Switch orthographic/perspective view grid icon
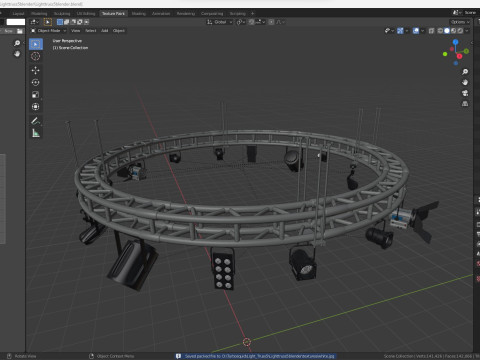Viewport: 480px width, 360px height. [x=465, y=104]
